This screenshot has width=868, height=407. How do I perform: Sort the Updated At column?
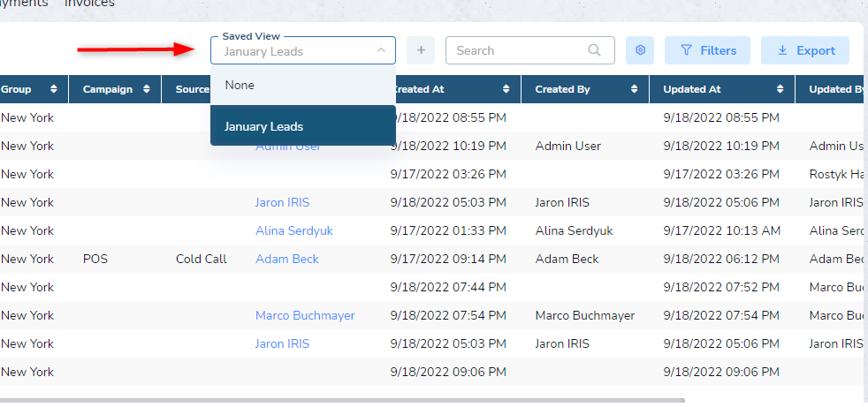[x=780, y=89]
